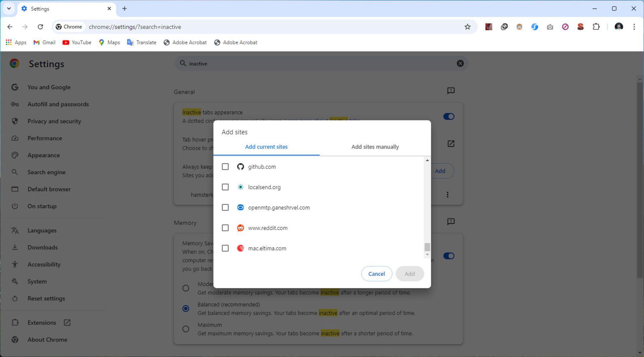
Task: Bookmark this page with star icon
Action: coord(467,27)
